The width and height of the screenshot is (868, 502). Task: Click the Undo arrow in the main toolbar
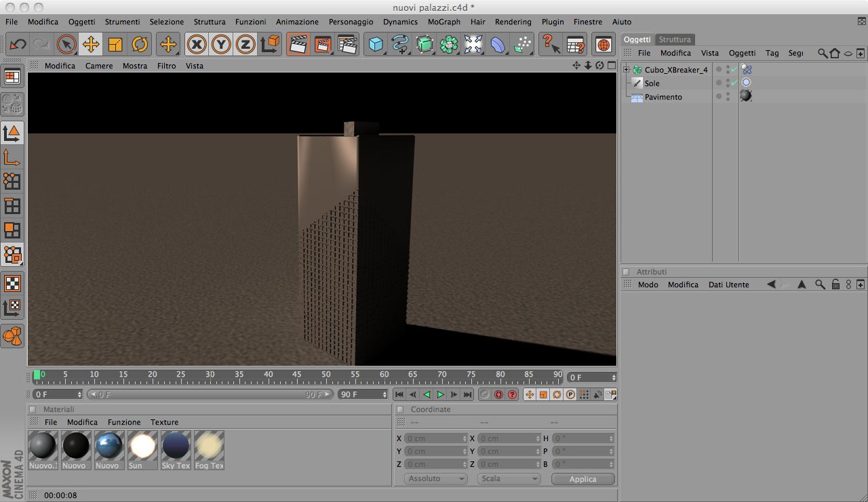point(18,45)
